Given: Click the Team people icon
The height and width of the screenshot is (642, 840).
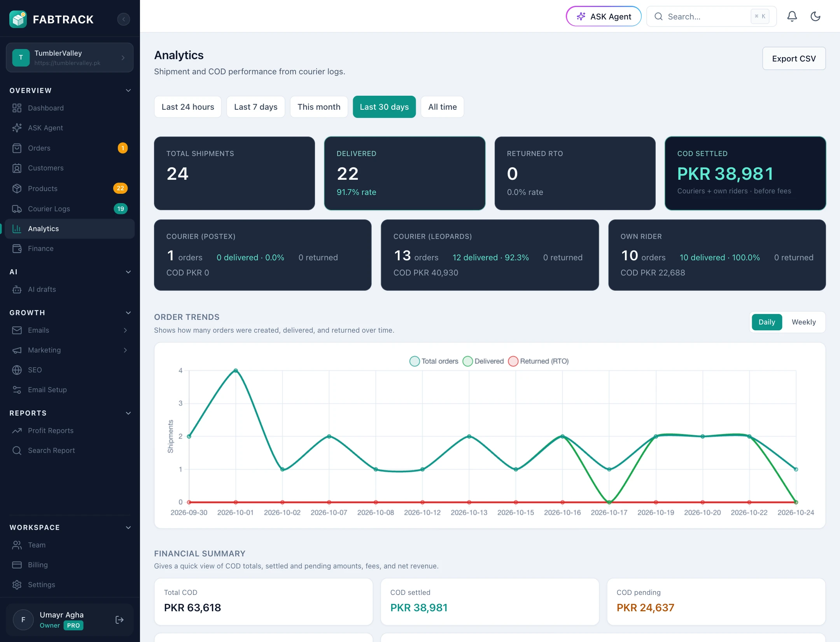Looking at the screenshot, I should [x=17, y=545].
